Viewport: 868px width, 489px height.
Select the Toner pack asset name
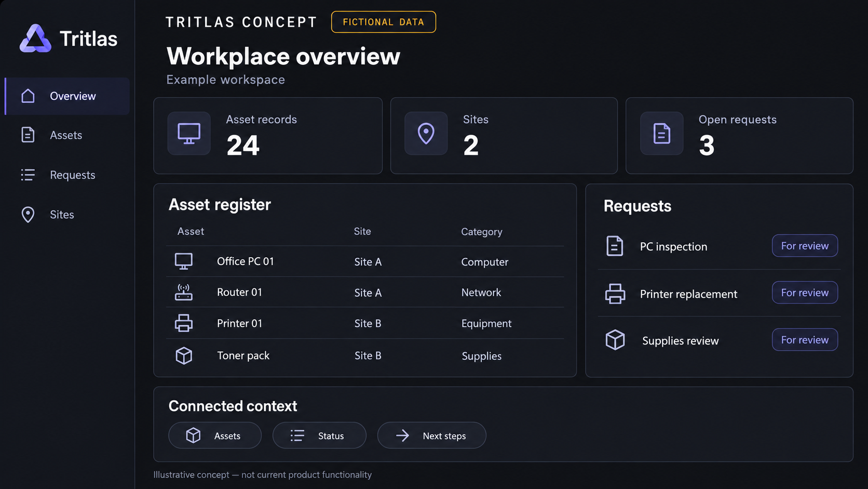(243, 355)
